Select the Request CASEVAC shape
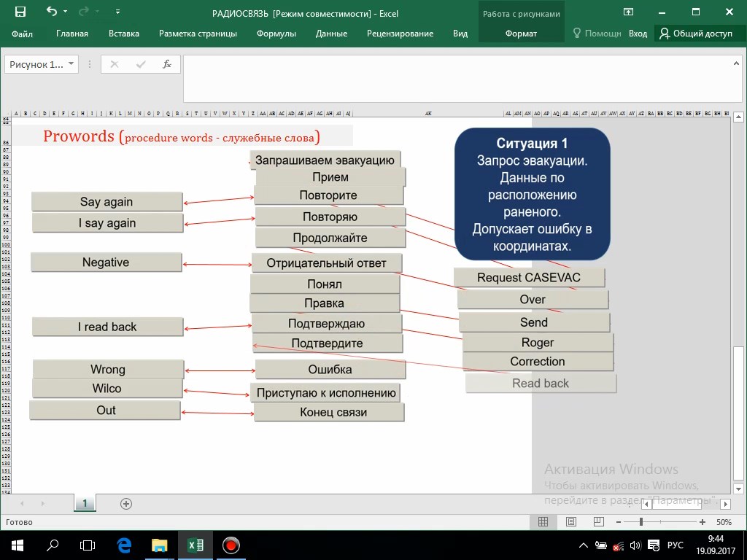Viewport: 747px width, 560px height. tap(529, 278)
